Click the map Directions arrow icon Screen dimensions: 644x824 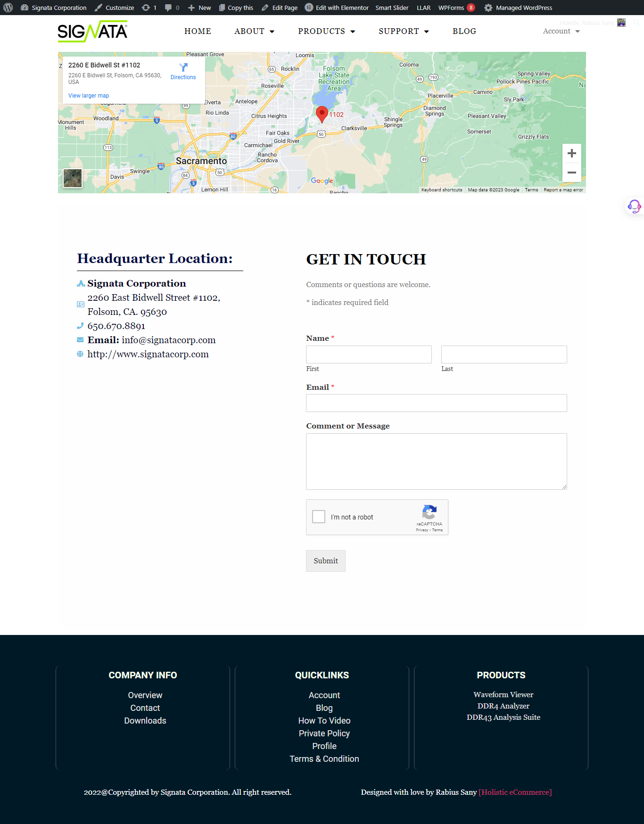coord(183,67)
